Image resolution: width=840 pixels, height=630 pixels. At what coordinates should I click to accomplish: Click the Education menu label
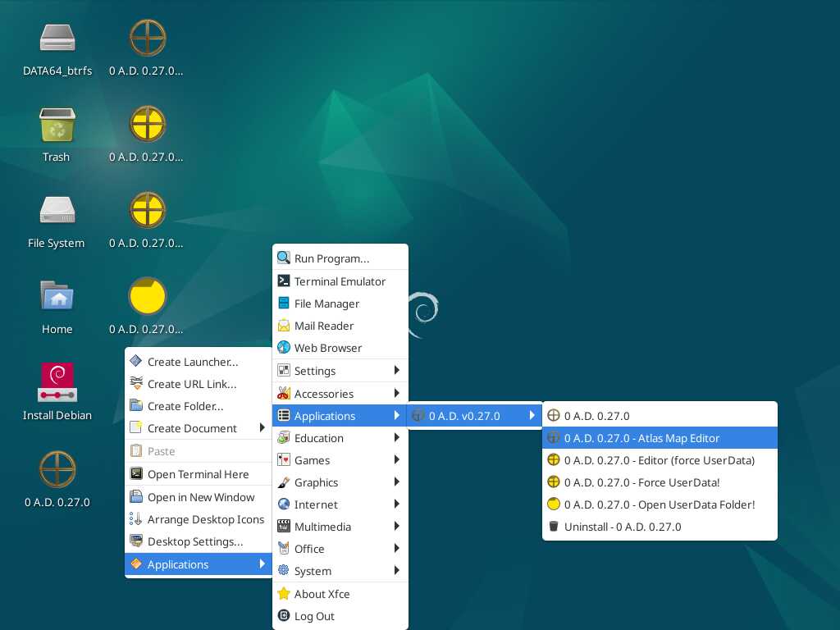pos(319,438)
